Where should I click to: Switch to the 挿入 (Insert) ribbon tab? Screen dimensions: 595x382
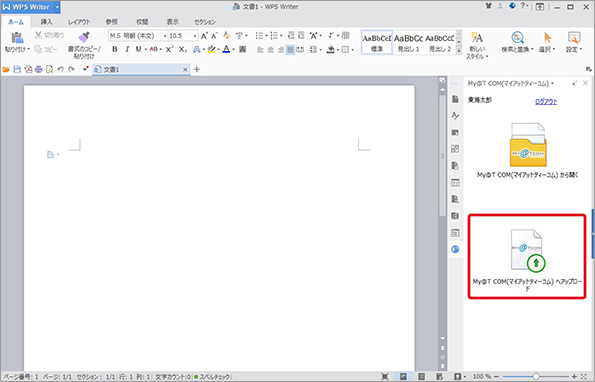click(47, 22)
